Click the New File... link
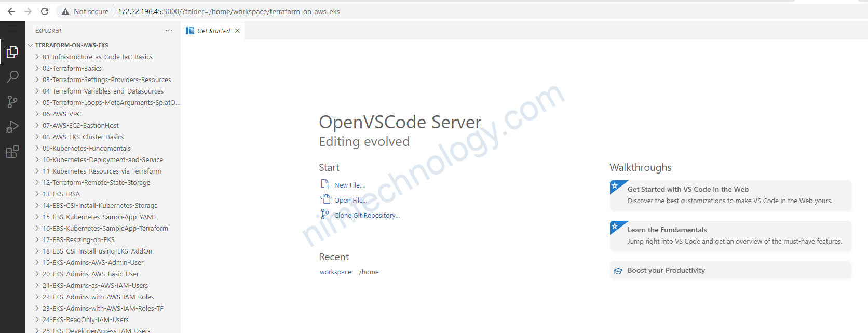Image resolution: width=868 pixels, height=333 pixels. click(349, 185)
